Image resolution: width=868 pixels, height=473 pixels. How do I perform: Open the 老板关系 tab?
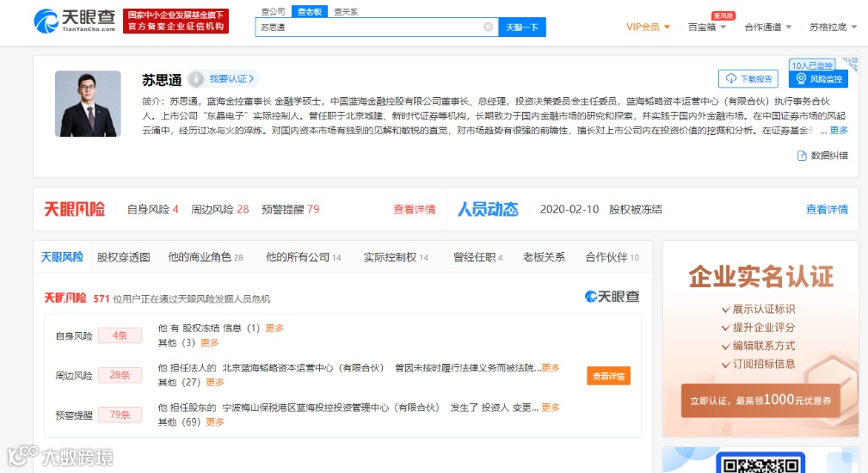coord(544,257)
